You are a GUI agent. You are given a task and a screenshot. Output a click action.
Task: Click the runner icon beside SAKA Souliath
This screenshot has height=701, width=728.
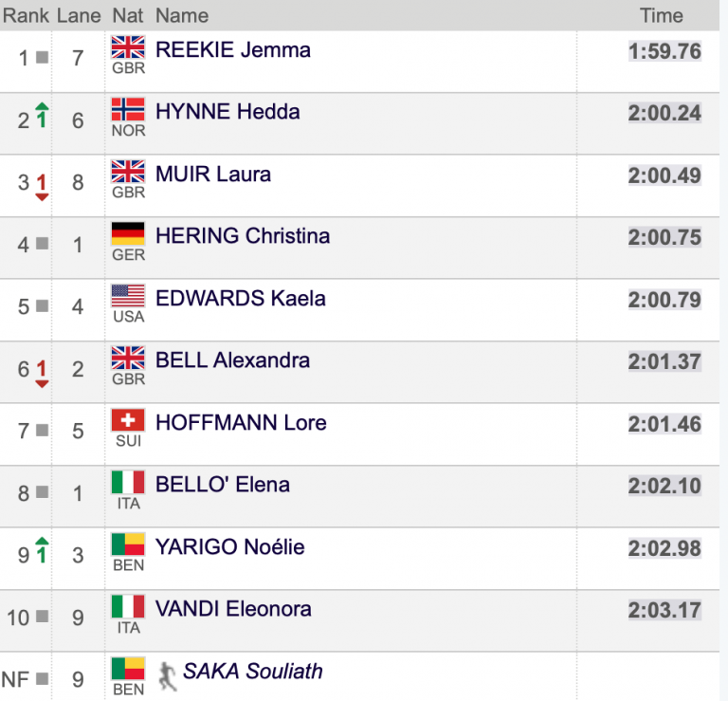pos(167,674)
